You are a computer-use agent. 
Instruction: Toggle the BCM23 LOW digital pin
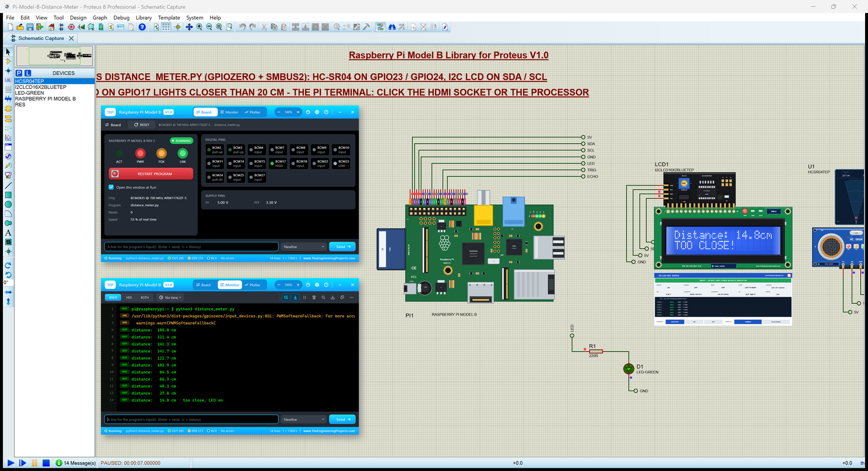click(341, 164)
